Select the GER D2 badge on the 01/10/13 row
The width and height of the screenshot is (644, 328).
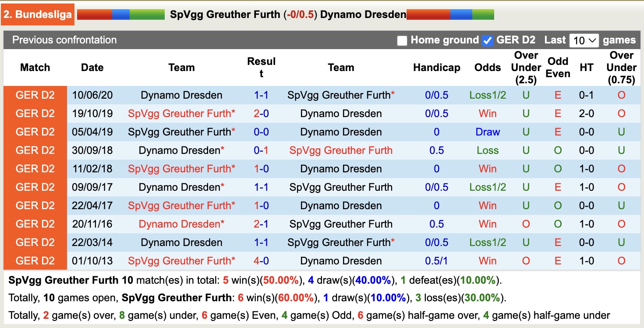point(35,260)
